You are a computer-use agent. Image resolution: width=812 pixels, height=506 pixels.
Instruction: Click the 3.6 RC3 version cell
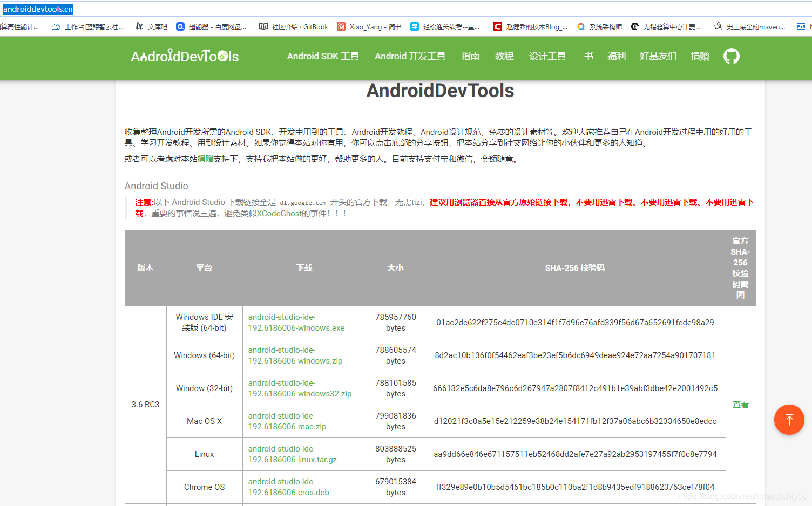pos(145,405)
